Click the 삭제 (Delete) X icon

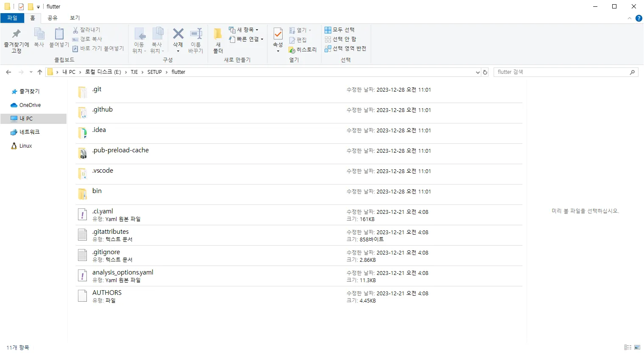click(x=178, y=34)
